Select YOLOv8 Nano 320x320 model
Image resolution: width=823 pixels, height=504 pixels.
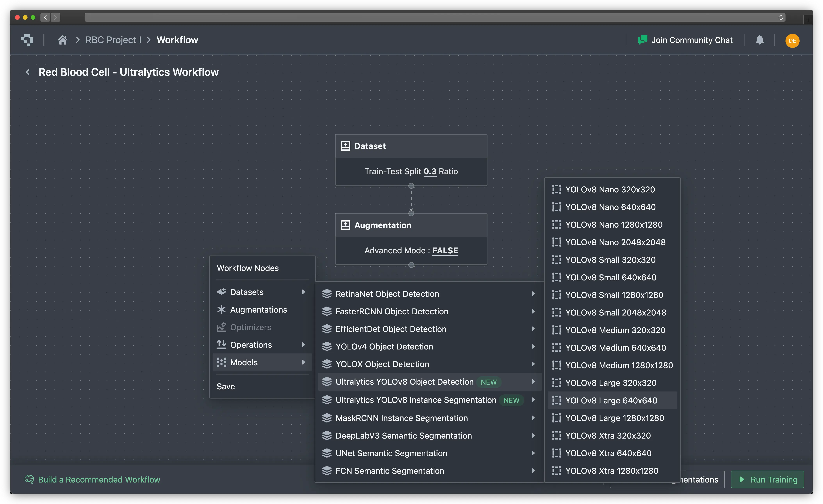tap(610, 189)
